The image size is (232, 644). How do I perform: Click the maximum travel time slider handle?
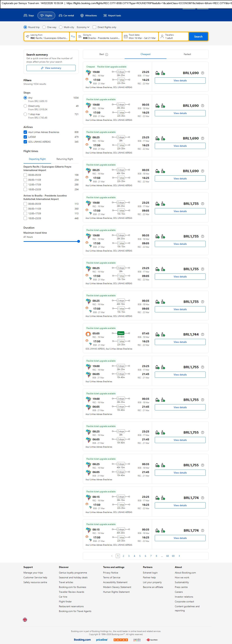78,241
